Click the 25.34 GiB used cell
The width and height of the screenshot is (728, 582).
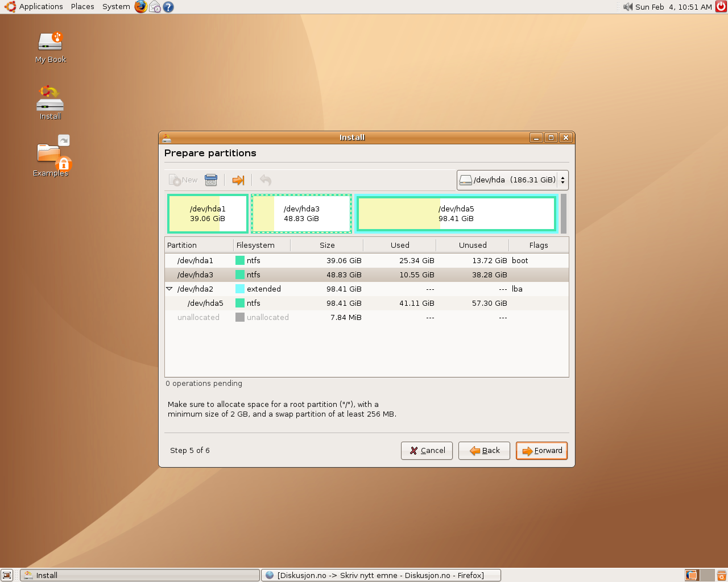click(417, 261)
